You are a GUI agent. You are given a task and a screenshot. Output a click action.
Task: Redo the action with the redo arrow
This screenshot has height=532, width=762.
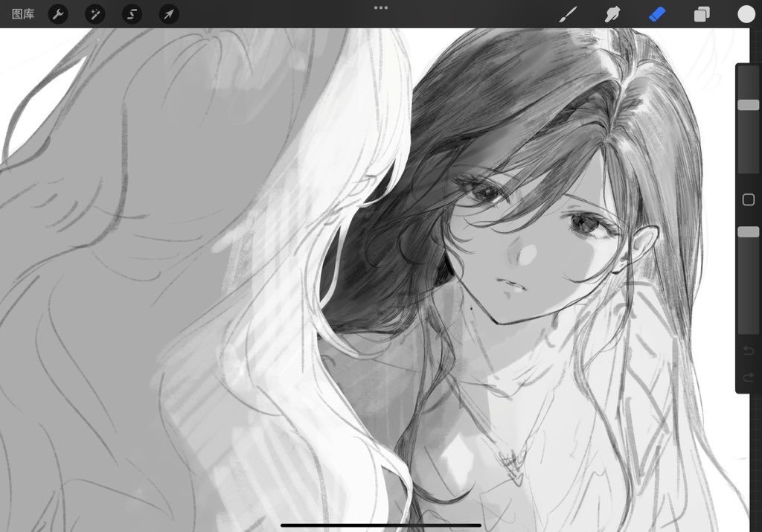pyautogui.click(x=748, y=377)
